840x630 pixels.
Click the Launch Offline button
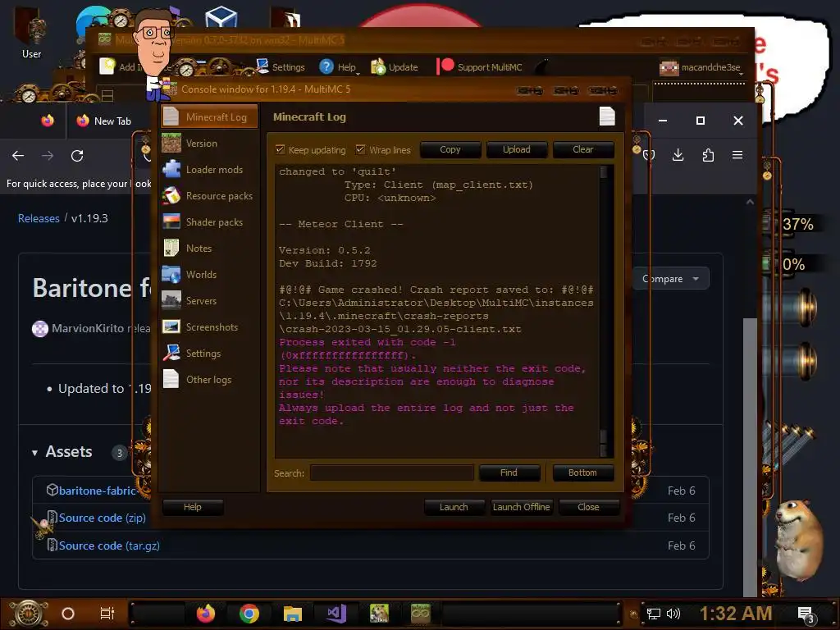pyautogui.click(x=521, y=507)
